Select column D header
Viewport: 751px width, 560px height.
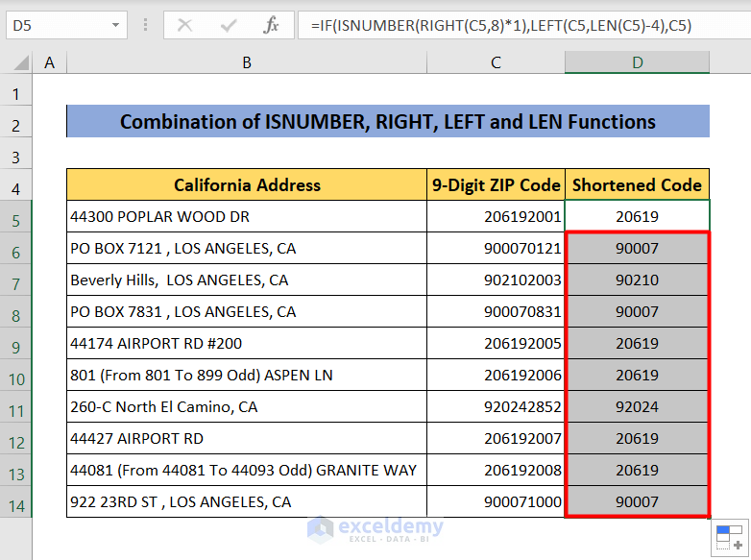pyautogui.click(x=637, y=63)
